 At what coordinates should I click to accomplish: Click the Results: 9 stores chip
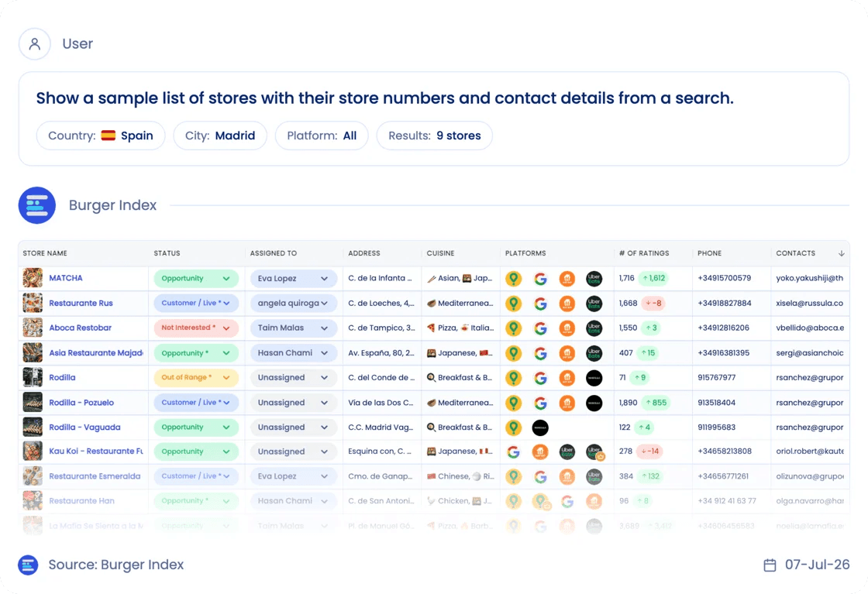point(435,136)
